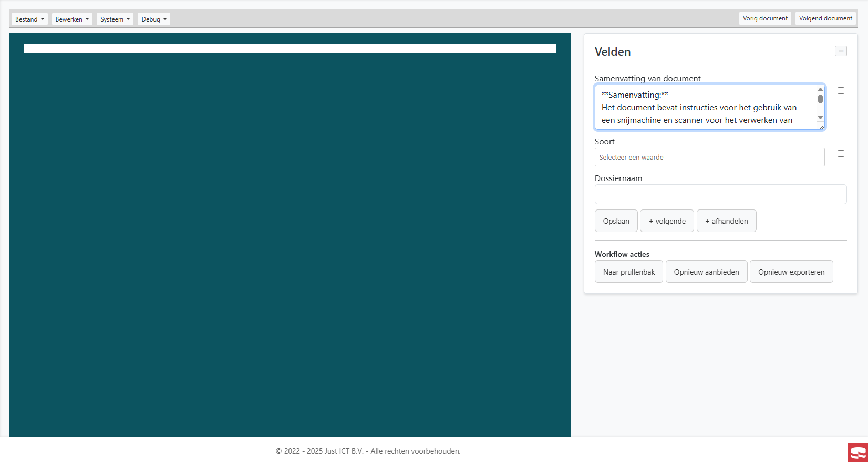868x462 pixels.
Task: Click the summary textarea scroll-up arrow
Action: (820, 89)
